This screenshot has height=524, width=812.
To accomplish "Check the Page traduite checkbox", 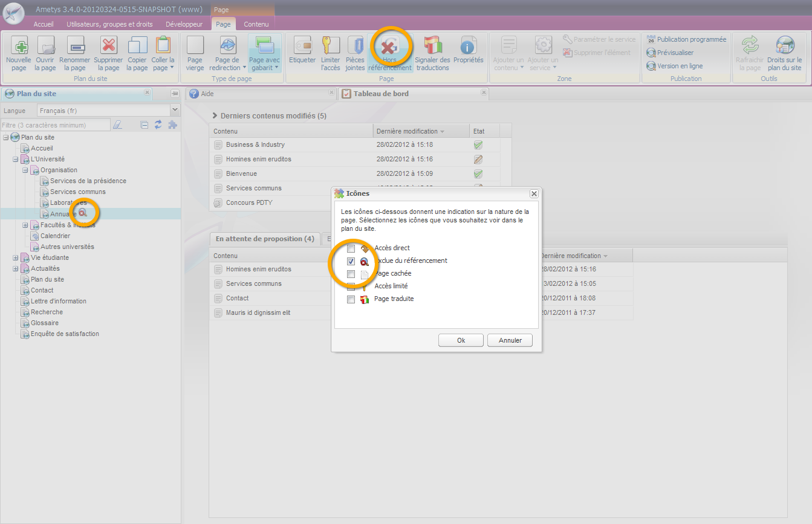I will click(x=351, y=299).
